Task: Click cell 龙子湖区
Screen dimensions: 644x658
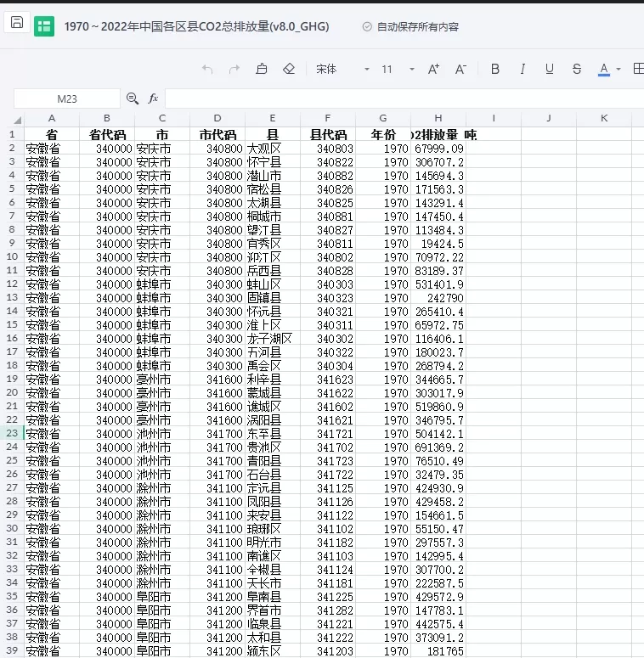Action: point(273,339)
